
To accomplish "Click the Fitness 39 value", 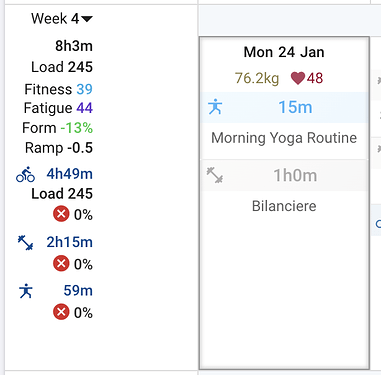I will tap(84, 89).
